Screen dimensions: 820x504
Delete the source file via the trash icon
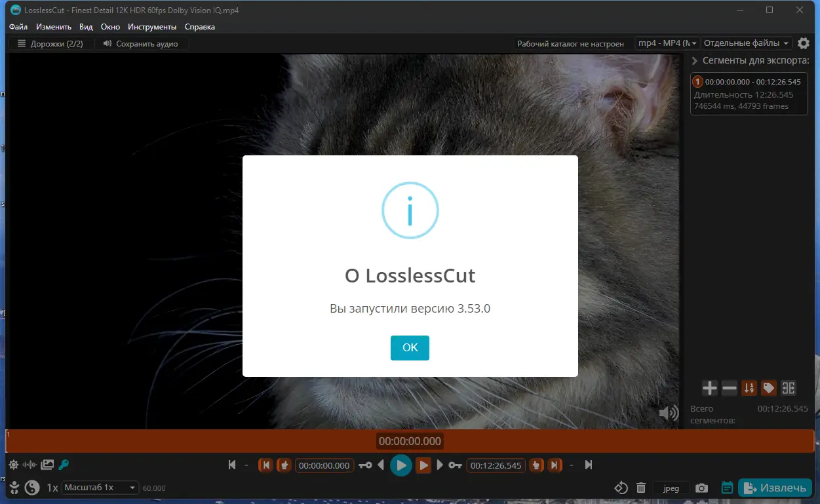coord(641,488)
